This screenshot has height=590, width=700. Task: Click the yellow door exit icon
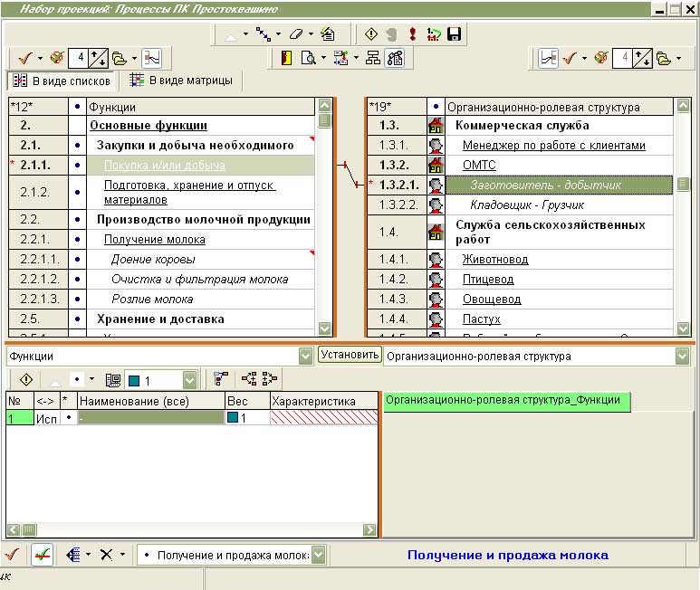click(286, 58)
